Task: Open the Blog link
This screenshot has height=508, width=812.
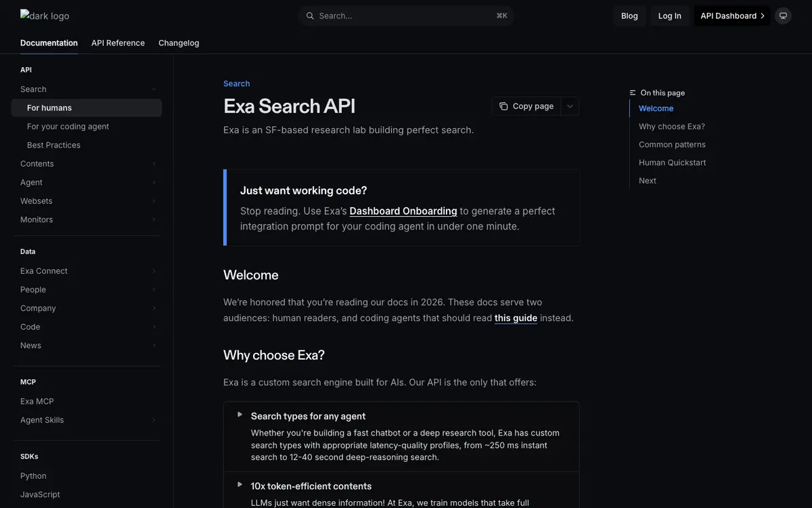Action: (629, 16)
